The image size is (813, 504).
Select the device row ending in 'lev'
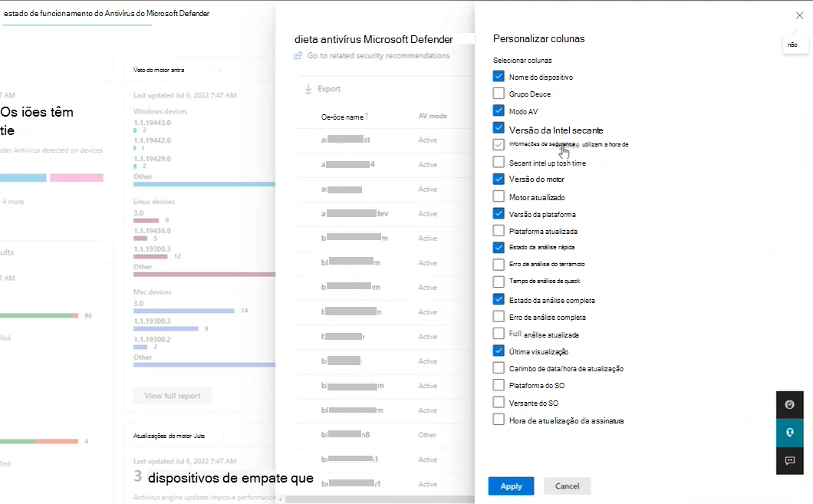(383, 213)
